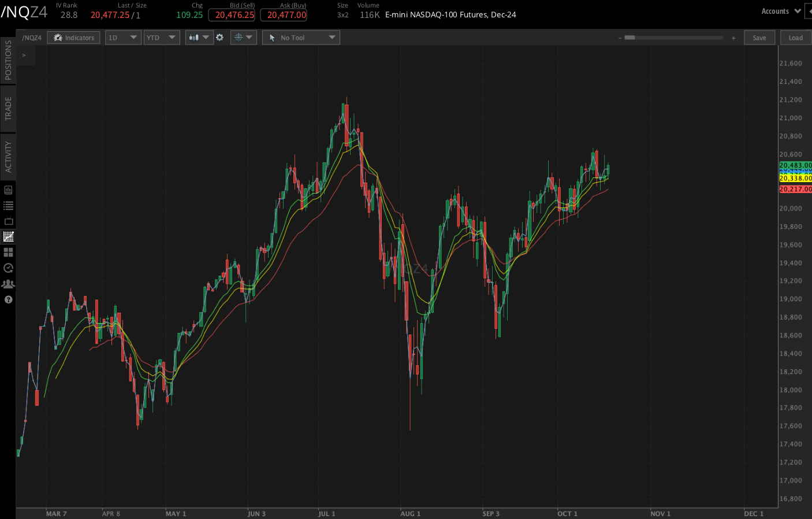Click the Load button
This screenshot has width=812, height=519.
(x=795, y=37)
